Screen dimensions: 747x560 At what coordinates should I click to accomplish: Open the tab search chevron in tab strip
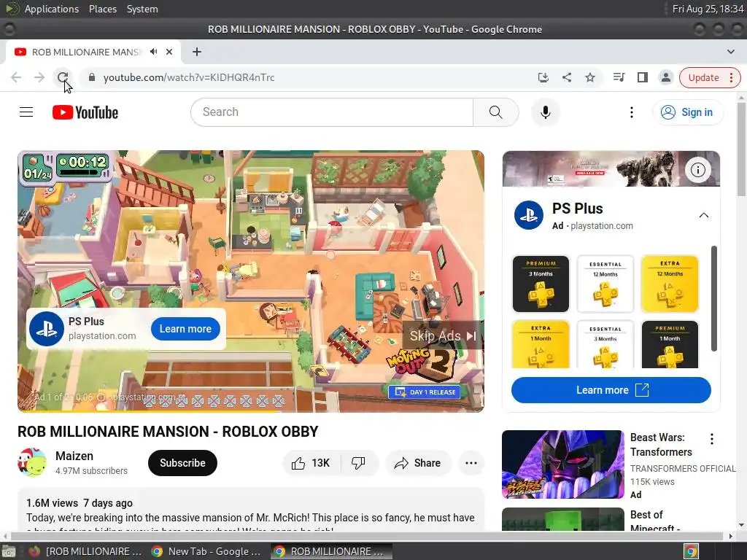pos(731,52)
